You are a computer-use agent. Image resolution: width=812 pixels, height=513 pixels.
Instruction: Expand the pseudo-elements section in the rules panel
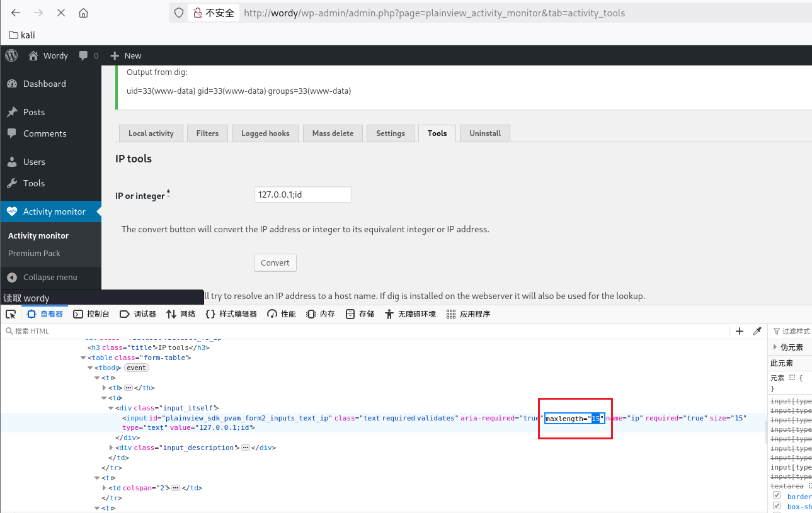click(x=775, y=347)
